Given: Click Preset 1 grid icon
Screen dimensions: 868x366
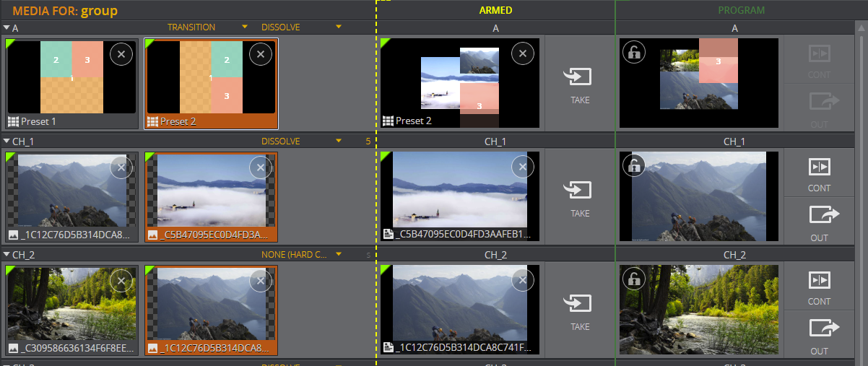Looking at the screenshot, I should pyautogui.click(x=13, y=121).
